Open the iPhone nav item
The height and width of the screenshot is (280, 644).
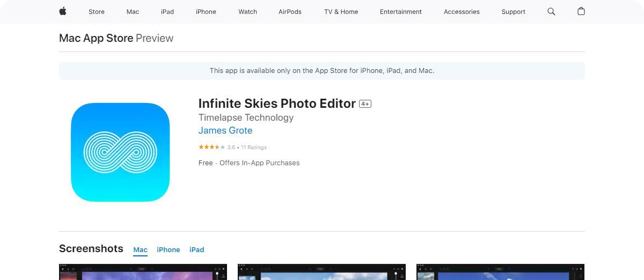[206, 12]
